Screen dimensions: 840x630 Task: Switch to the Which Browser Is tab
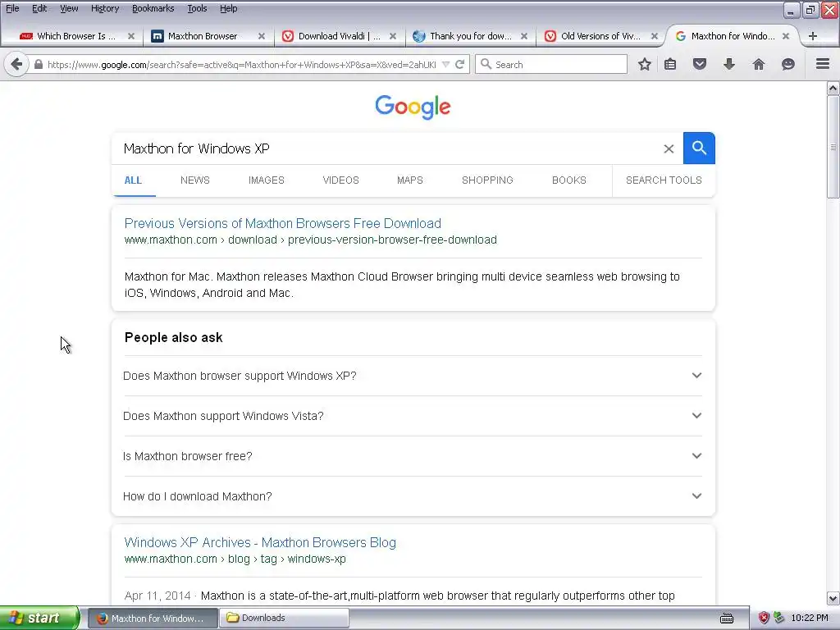[x=76, y=36]
